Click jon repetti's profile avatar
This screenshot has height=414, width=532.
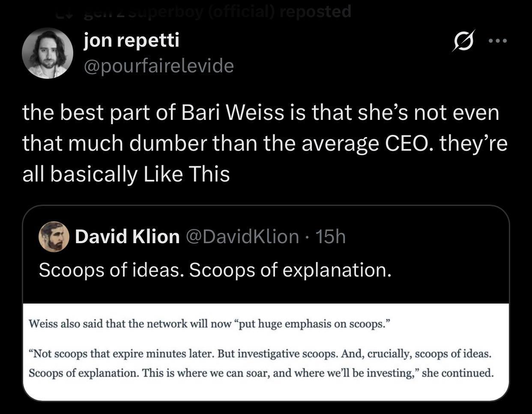tap(47, 54)
